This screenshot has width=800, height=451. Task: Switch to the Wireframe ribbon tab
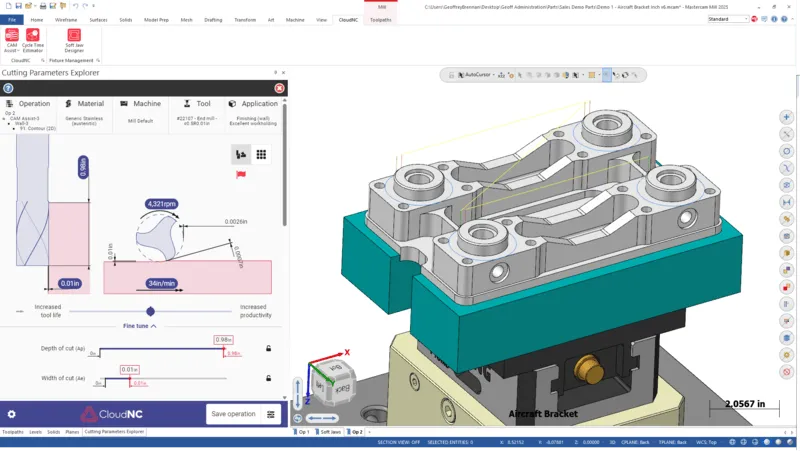click(x=66, y=20)
